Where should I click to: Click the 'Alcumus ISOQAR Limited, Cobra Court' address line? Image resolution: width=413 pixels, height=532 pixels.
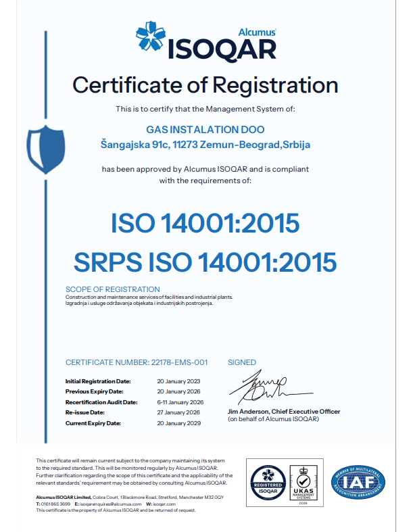tap(130, 498)
